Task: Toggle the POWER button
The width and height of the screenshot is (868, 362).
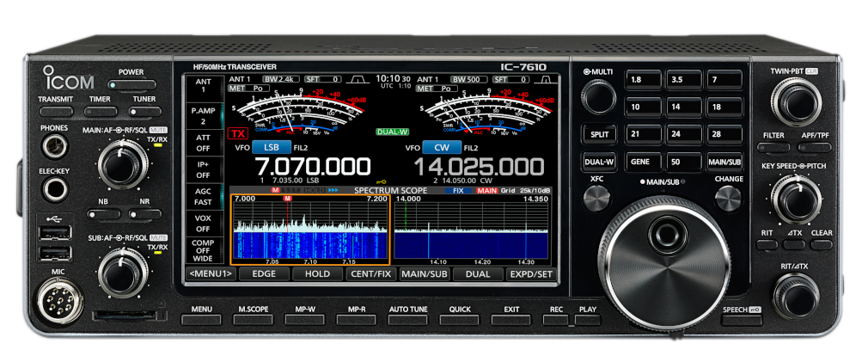Action: 131,84
